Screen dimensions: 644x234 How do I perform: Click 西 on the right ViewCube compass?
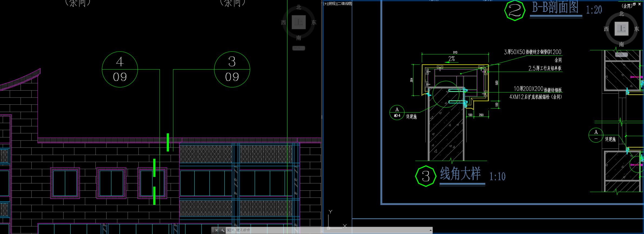[x=606, y=29]
